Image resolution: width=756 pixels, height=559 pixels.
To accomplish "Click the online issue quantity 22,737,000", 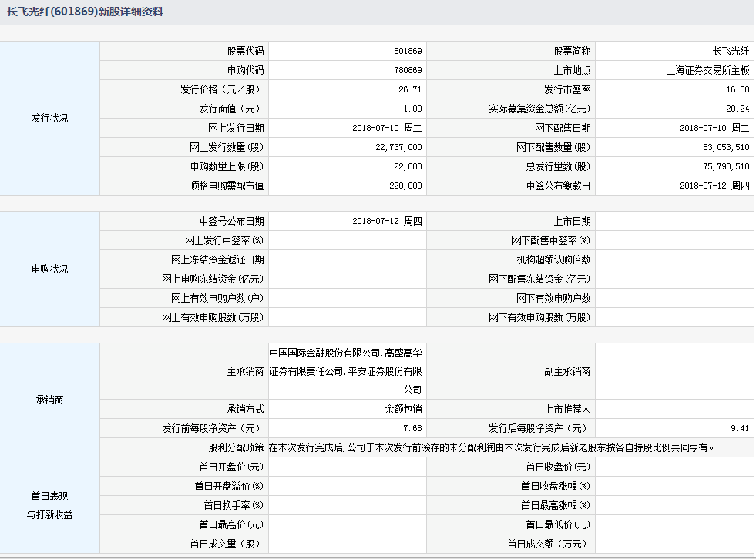I will 397,147.
